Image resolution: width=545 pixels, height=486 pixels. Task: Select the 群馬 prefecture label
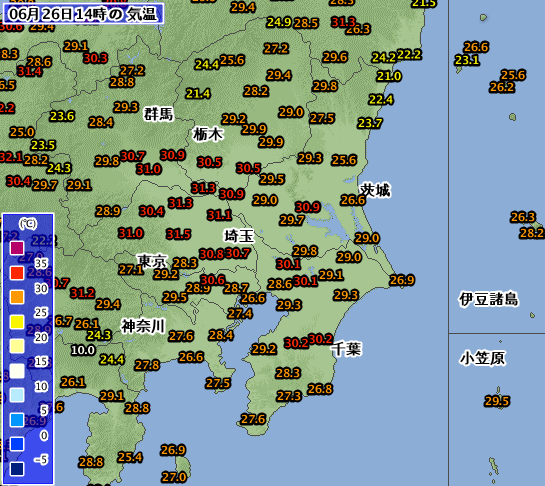pos(158,114)
